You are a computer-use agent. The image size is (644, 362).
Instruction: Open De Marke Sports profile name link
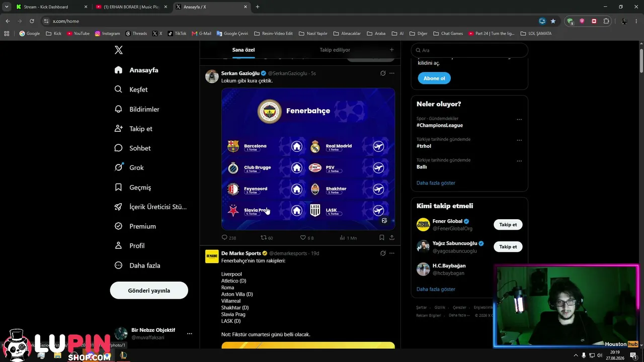coord(241,253)
